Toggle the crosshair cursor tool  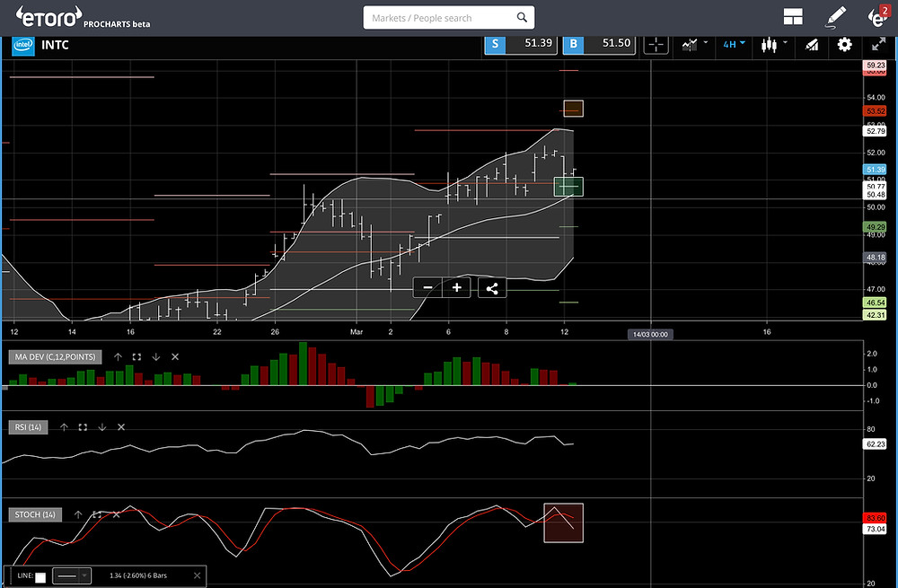[x=656, y=44]
